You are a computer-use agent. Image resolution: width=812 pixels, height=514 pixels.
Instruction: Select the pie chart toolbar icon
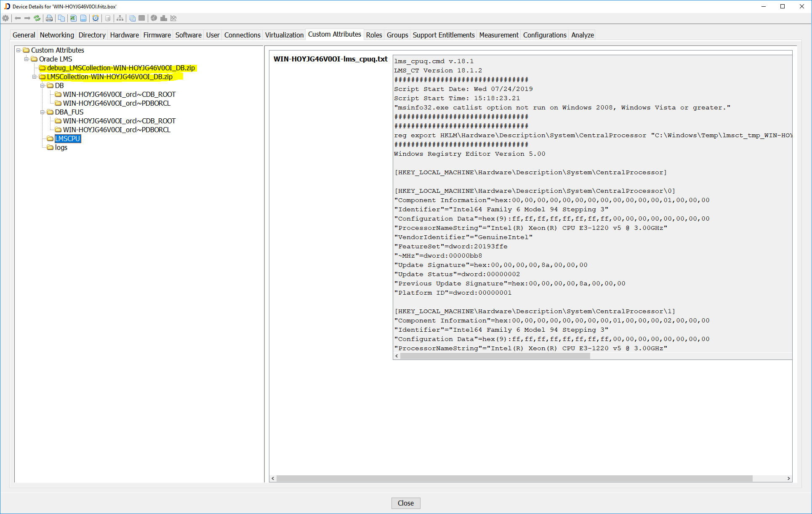point(154,18)
